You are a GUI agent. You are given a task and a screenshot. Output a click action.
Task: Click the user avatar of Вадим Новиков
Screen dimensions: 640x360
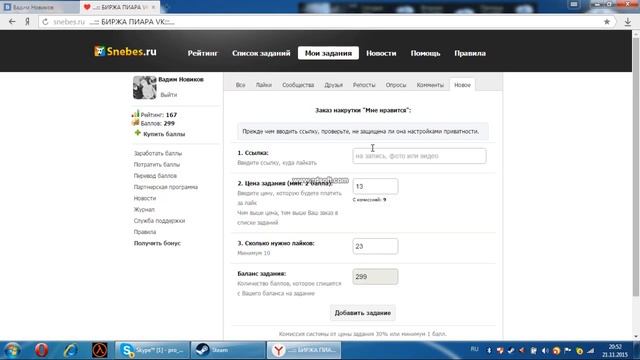click(x=144, y=87)
